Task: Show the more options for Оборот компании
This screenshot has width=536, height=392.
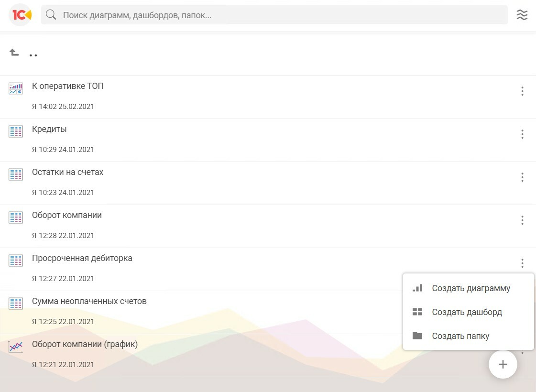Action: pos(522,220)
